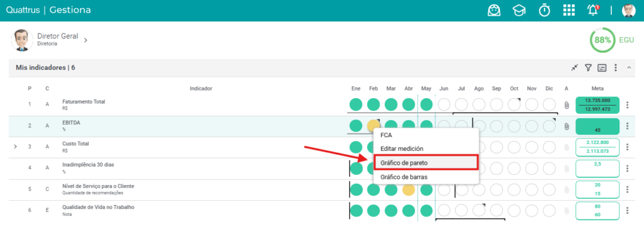Open the notifications bell icon
The height and width of the screenshot is (229, 644).
592,10
